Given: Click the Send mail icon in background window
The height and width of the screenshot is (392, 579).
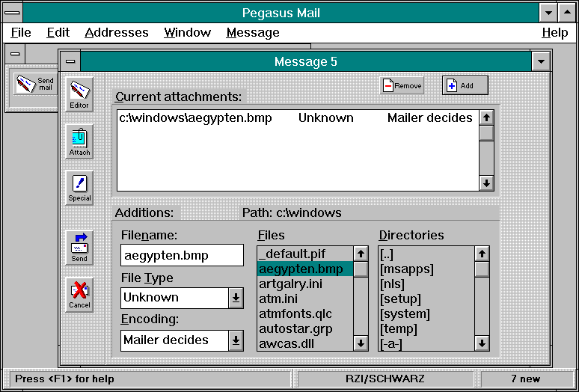Looking at the screenshot, I should [x=35, y=82].
